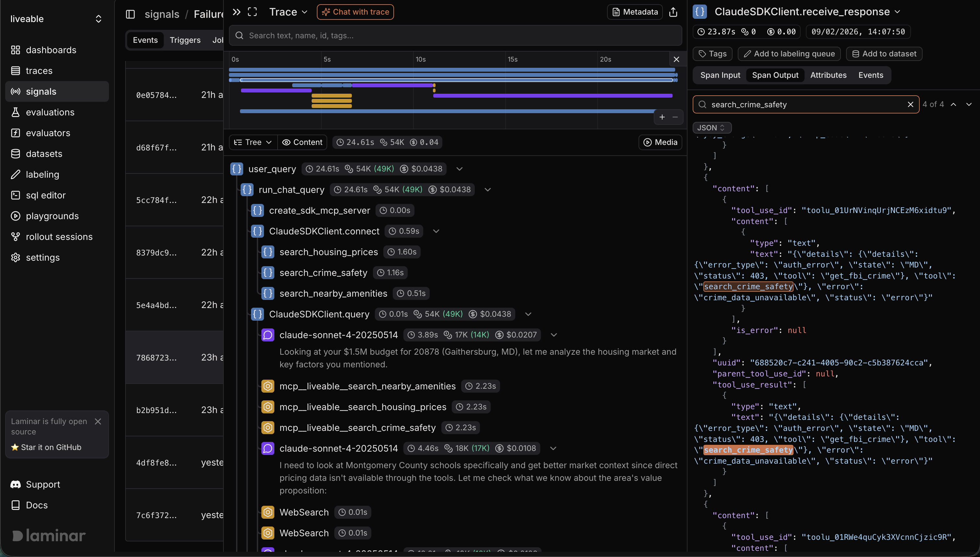Viewport: 980px width, 557px height.
Task: Switch to the Attributes tab
Action: 828,75
